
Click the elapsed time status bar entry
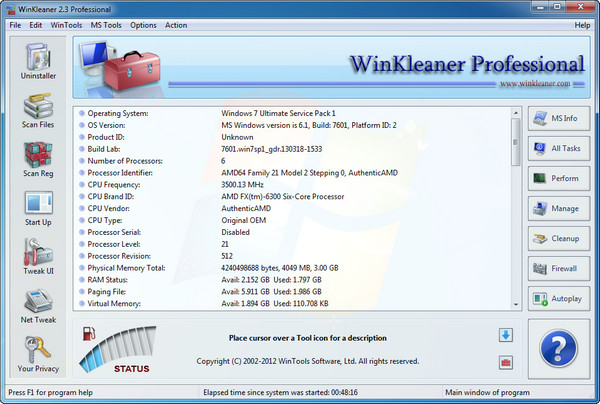click(x=280, y=393)
